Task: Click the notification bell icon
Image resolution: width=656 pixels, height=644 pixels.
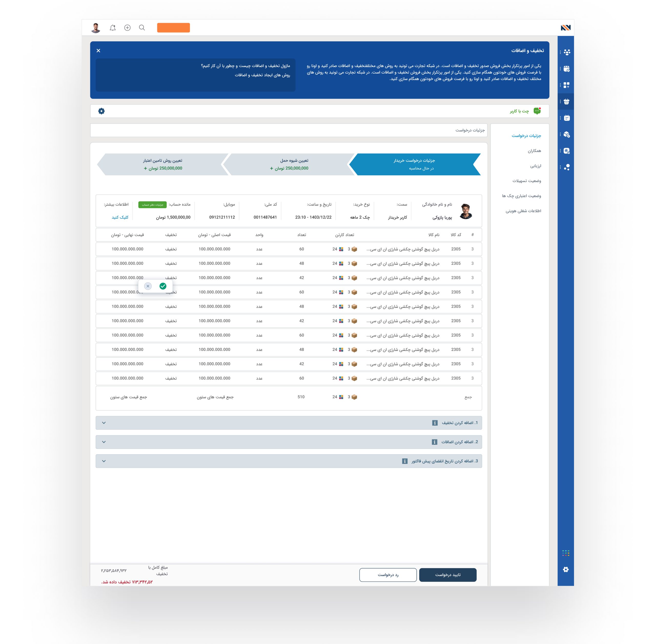Action: (112, 28)
